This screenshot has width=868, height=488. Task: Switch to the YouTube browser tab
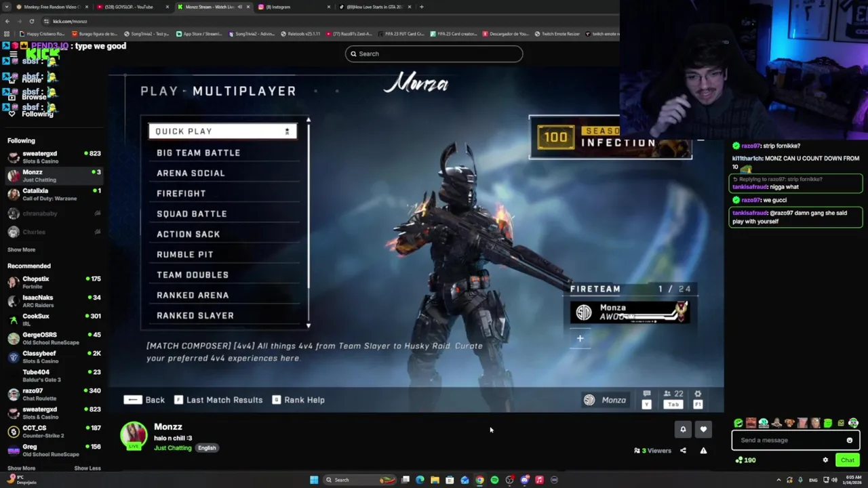(132, 7)
